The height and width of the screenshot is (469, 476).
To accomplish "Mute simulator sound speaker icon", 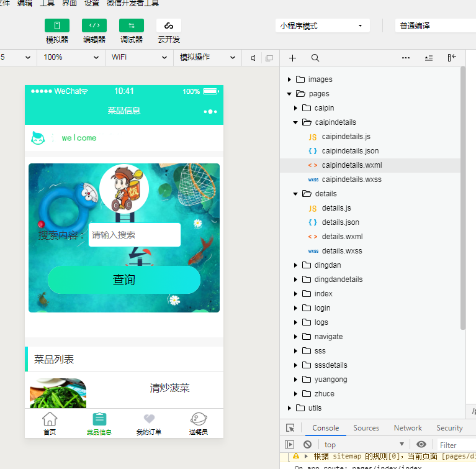I will pos(253,58).
